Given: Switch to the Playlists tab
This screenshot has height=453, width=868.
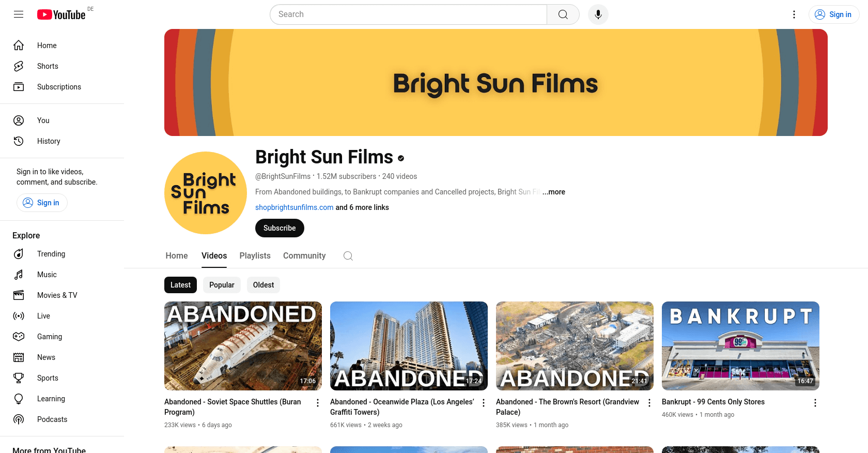Looking at the screenshot, I should pyautogui.click(x=255, y=256).
